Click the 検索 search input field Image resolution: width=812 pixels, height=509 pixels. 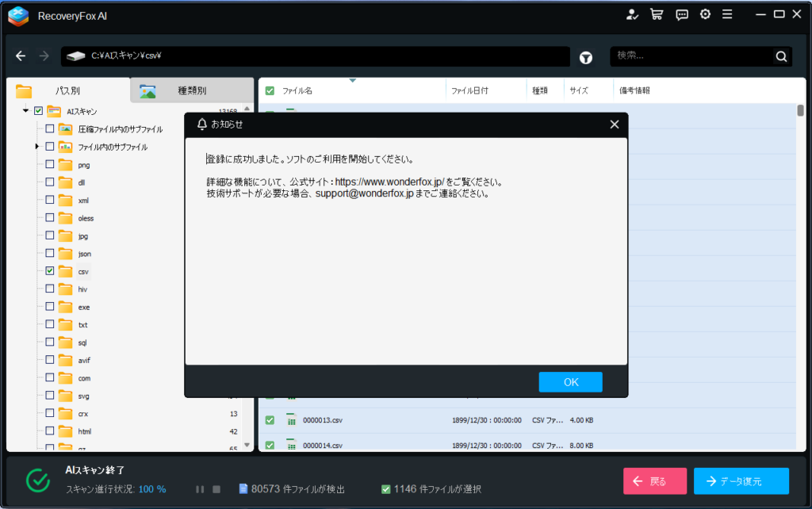690,56
